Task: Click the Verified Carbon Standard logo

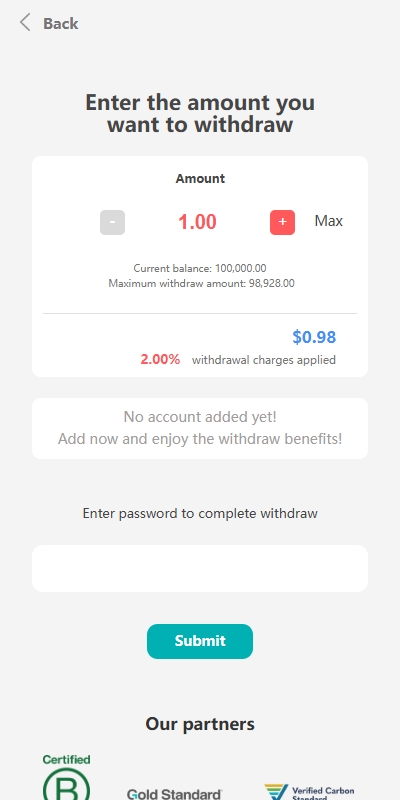Action: click(x=309, y=792)
